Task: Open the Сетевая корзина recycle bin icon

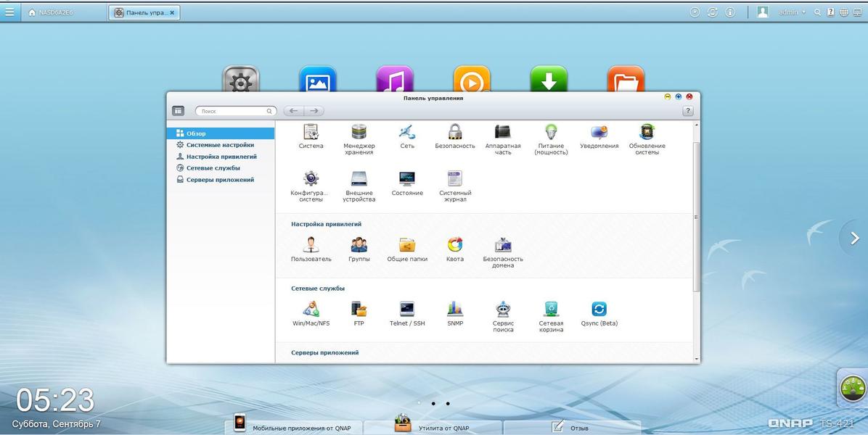Action: click(551, 310)
